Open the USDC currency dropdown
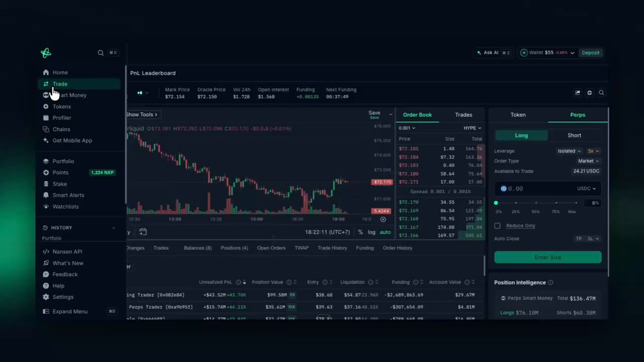 [587, 189]
